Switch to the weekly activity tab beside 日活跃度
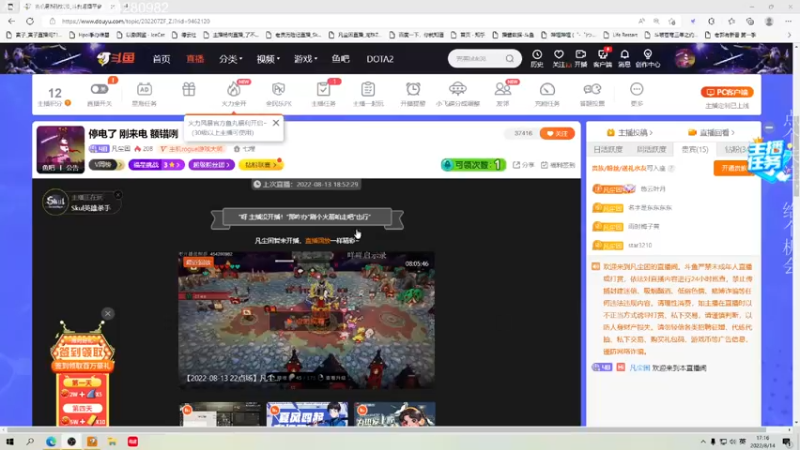 pyautogui.click(x=652, y=149)
